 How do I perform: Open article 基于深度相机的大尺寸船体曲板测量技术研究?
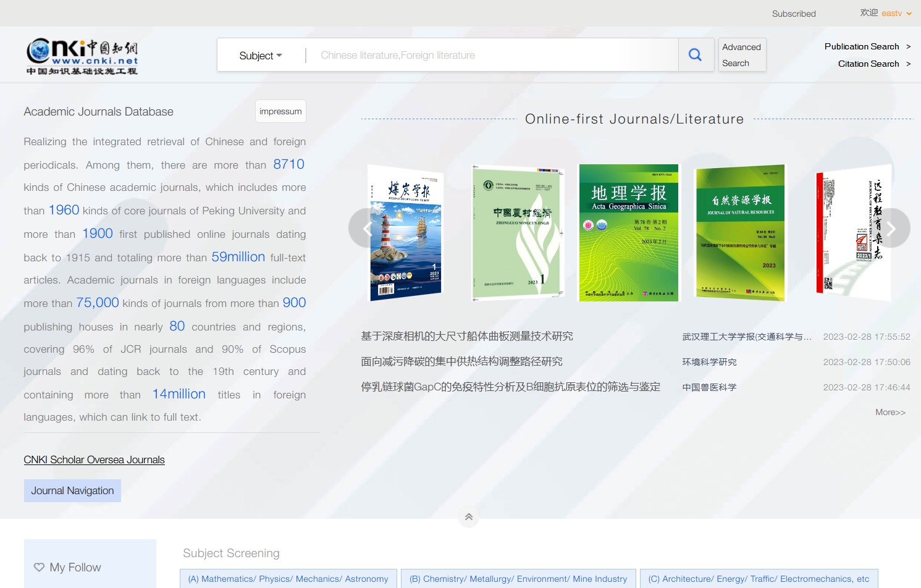click(x=467, y=336)
